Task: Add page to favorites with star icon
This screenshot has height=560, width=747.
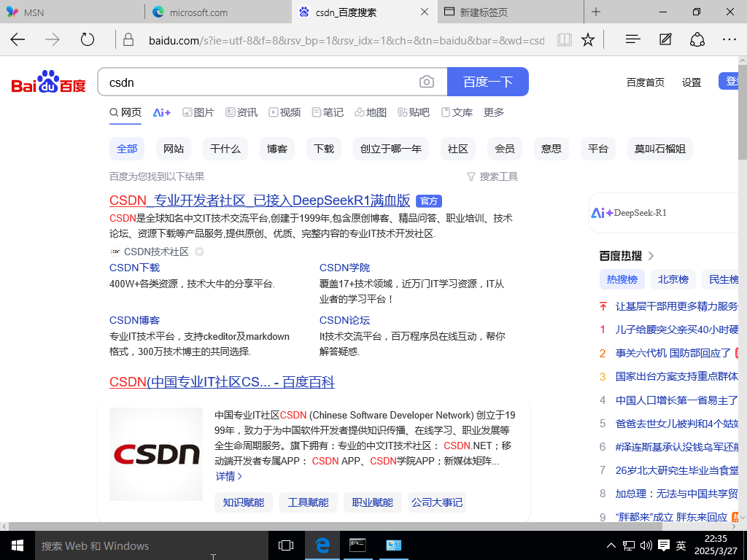Action: pyautogui.click(x=588, y=39)
